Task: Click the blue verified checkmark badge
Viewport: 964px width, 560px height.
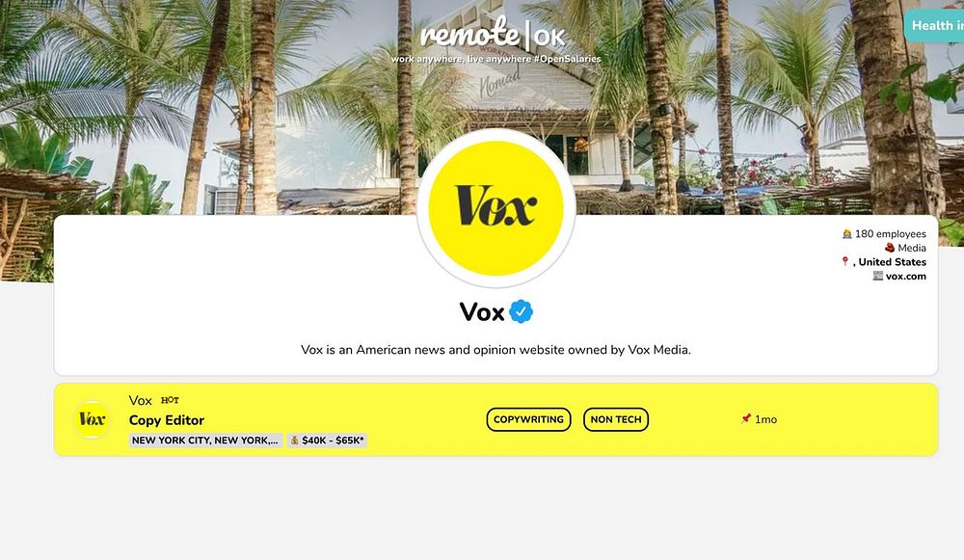Action: (521, 311)
